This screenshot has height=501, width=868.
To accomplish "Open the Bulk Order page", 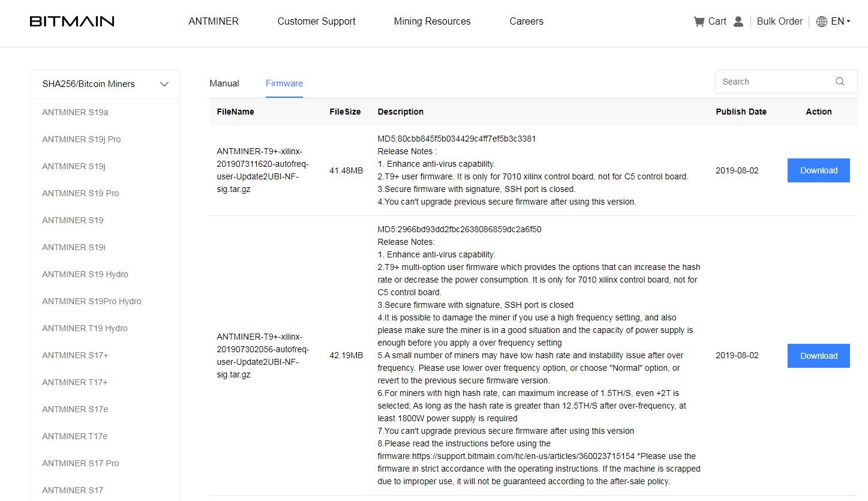I will click(779, 21).
